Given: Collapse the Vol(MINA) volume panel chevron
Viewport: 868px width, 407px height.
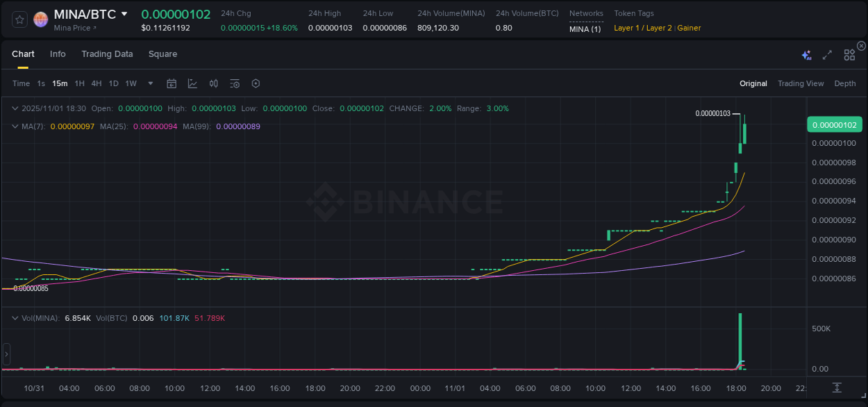Looking at the screenshot, I should pyautogui.click(x=15, y=317).
